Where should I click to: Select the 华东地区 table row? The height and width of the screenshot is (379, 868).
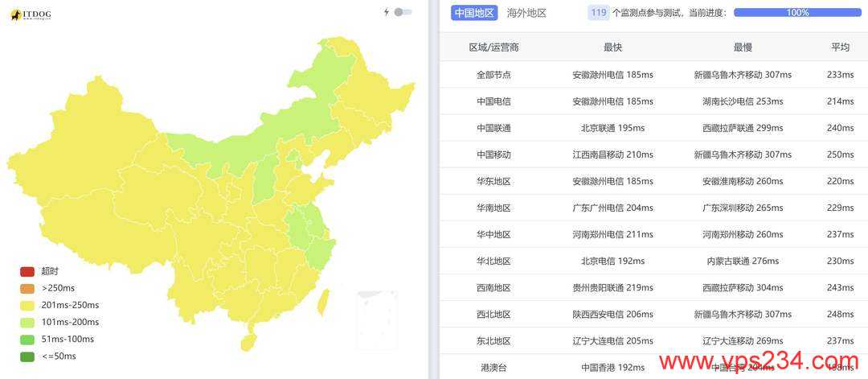(x=653, y=181)
